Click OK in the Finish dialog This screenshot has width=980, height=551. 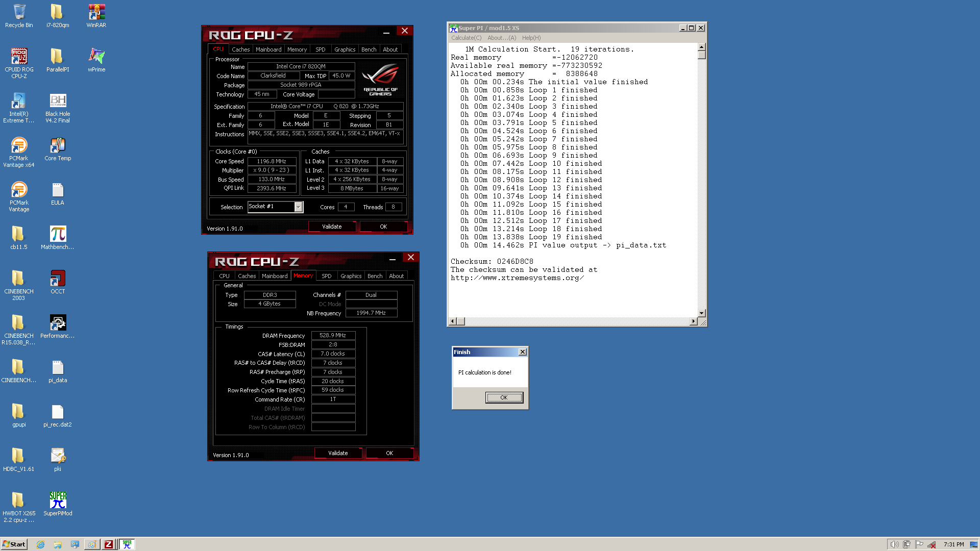pyautogui.click(x=504, y=397)
